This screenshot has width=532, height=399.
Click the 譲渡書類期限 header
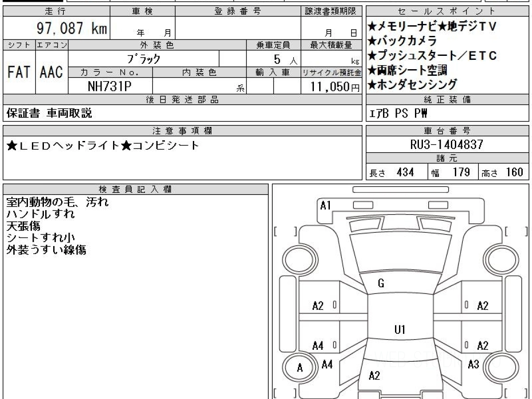coord(331,12)
